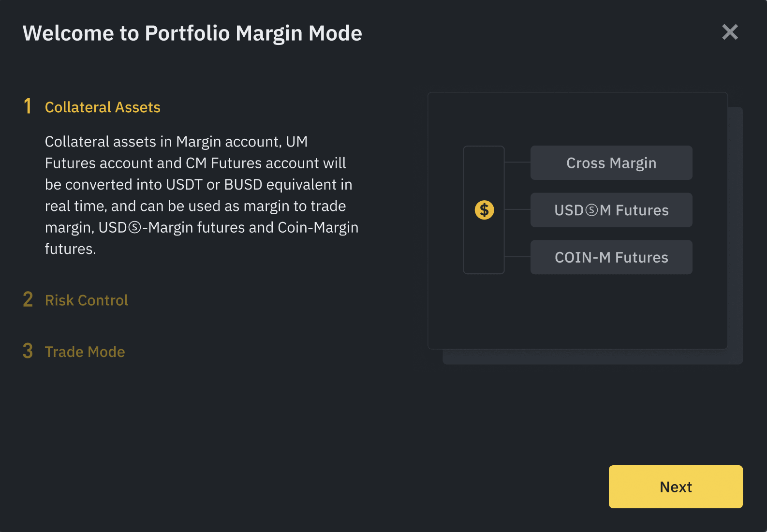The image size is (767, 532).
Task: Expand the Trade Mode step
Action: (x=85, y=352)
